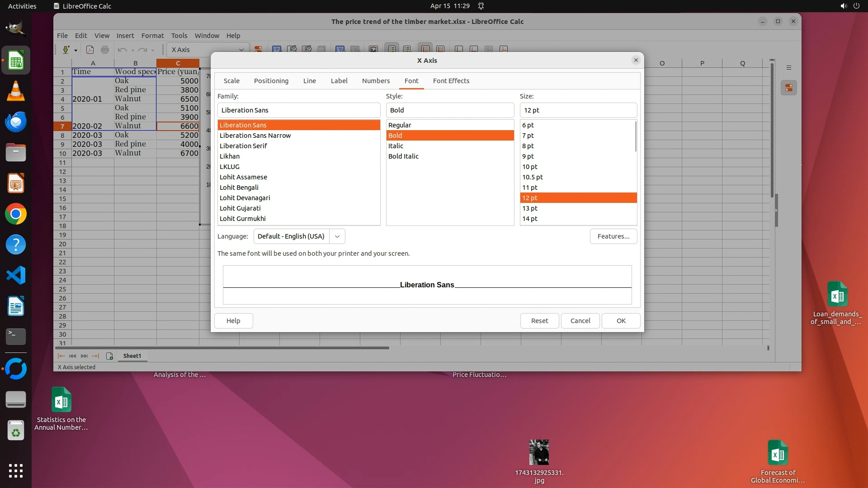Open the sidebar Properties deck icon
Image resolution: width=868 pixels, height=488 pixels.
point(789,88)
